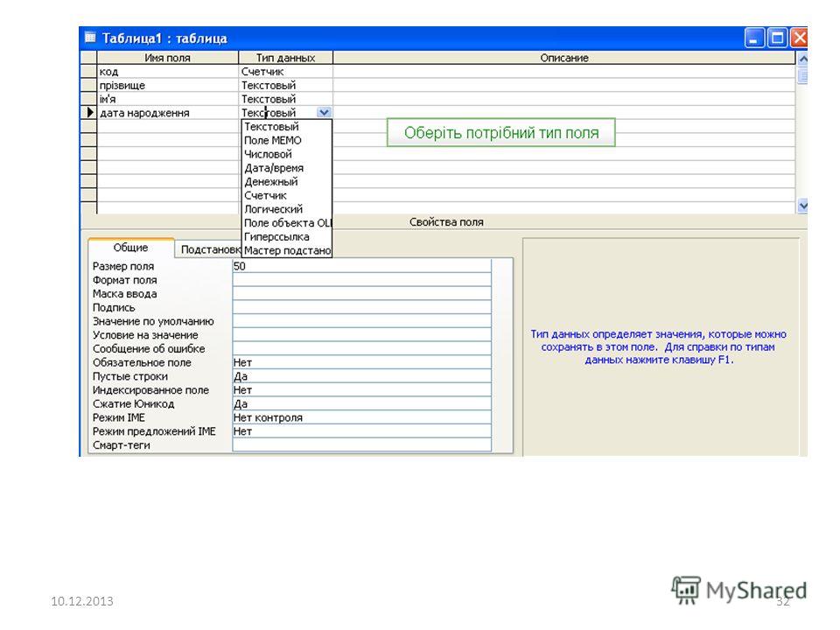Choose Мастер подстановок option
The image size is (840, 630).
[x=287, y=251]
